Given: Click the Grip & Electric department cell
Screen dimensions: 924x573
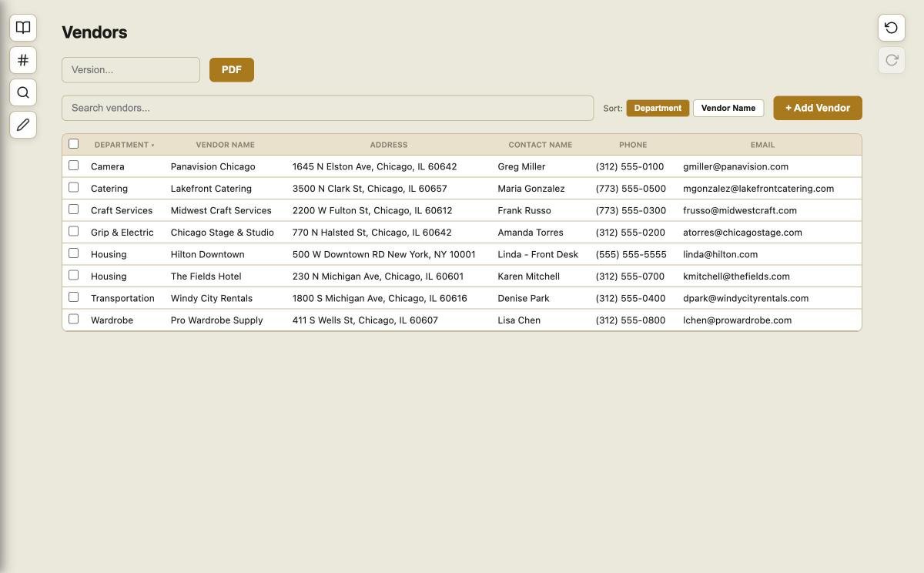Looking at the screenshot, I should tap(122, 233).
